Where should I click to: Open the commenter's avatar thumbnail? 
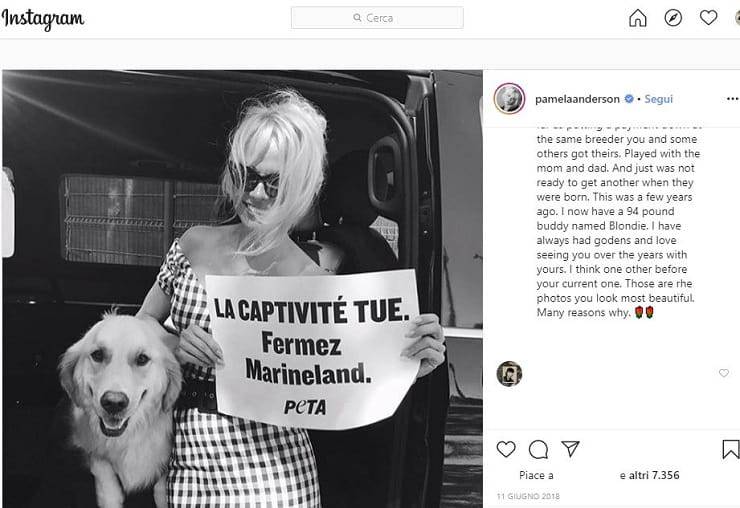509,373
